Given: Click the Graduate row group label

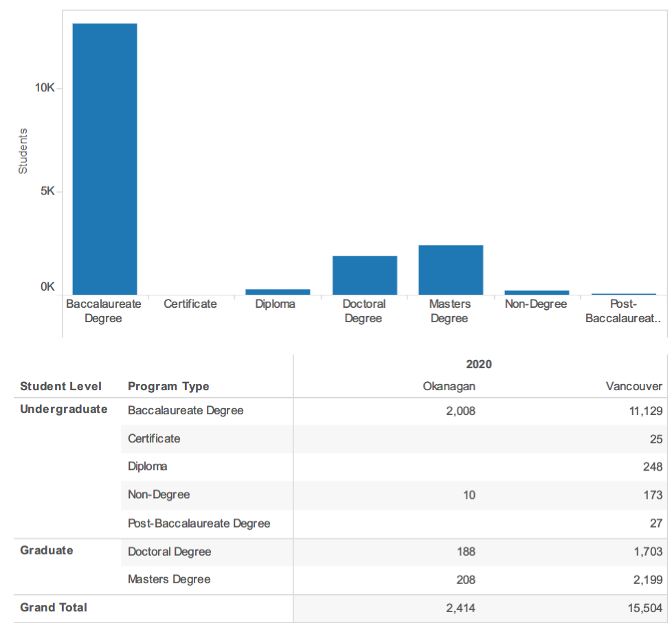Looking at the screenshot, I should click(x=47, y=550).
